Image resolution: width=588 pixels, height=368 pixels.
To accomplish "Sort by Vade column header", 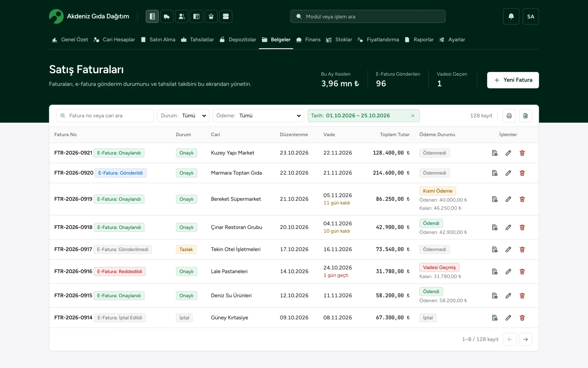I will pos(329,135).
